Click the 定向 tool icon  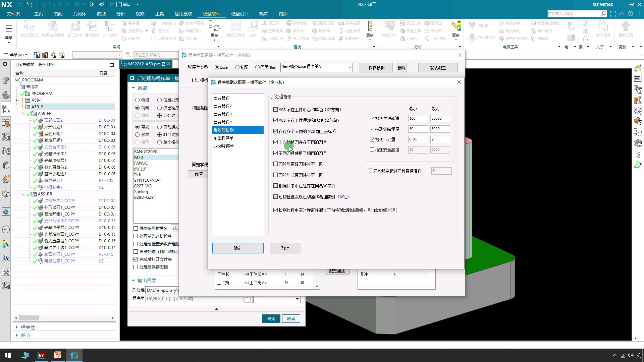253,28
